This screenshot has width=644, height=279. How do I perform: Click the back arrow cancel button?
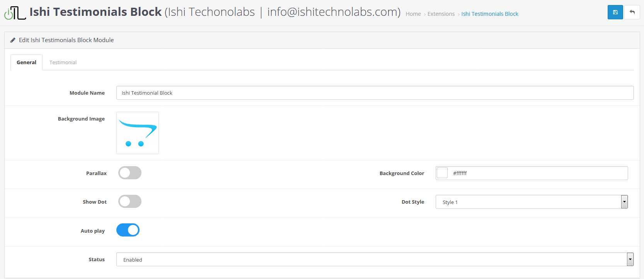coord(632,12)
